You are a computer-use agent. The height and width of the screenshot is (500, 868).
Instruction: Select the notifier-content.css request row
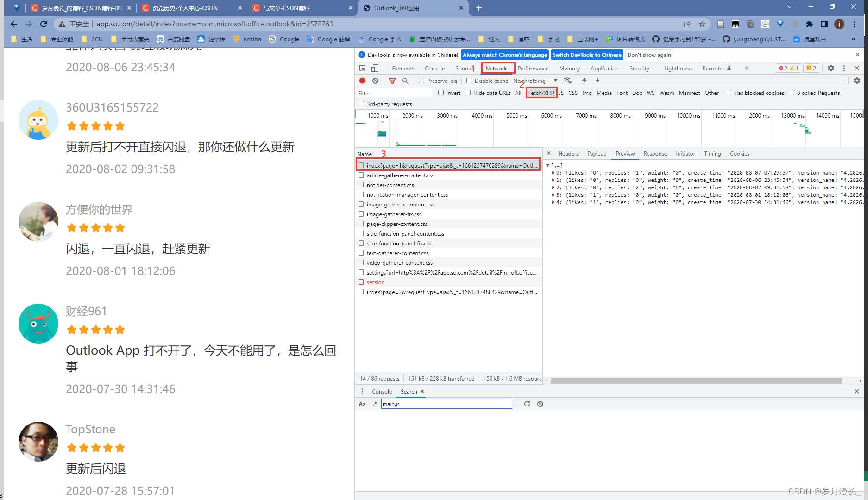pyautogui.click(x=448, y=185)
